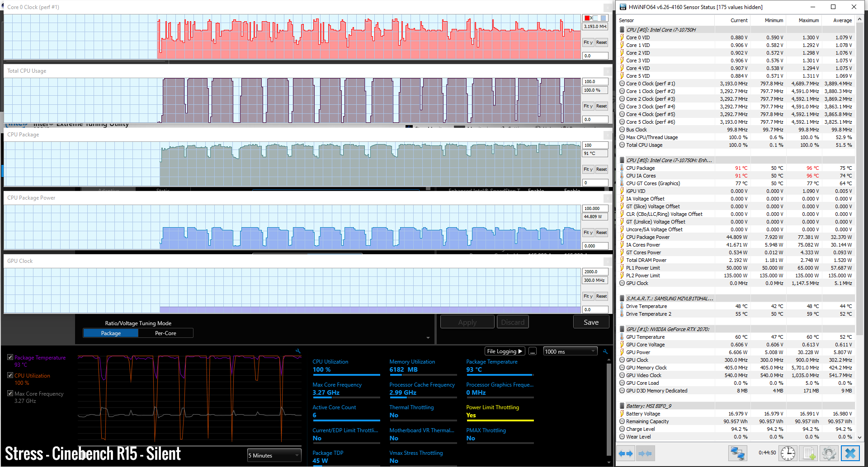Image resolution: width=868 pixels, height=467 pixels.
Task: Close the Core 0 Clock graph window
Action: click(x=608, y=8)
